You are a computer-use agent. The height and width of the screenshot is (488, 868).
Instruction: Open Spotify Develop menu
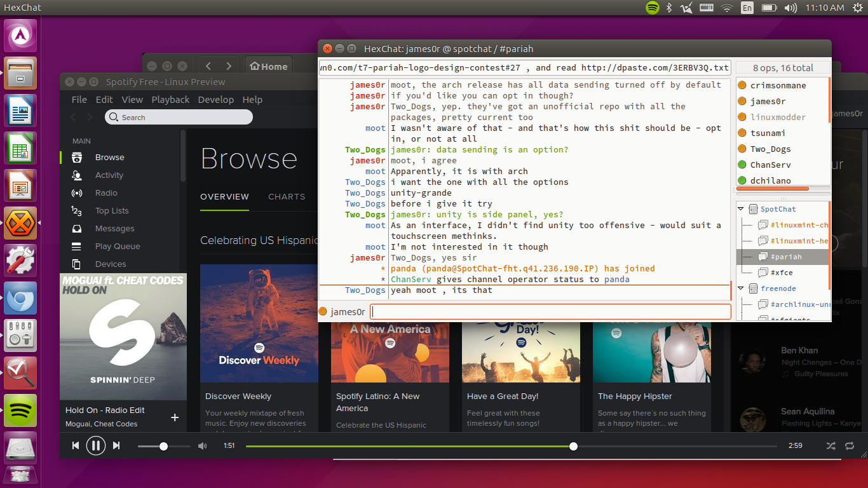pos(216,100)
